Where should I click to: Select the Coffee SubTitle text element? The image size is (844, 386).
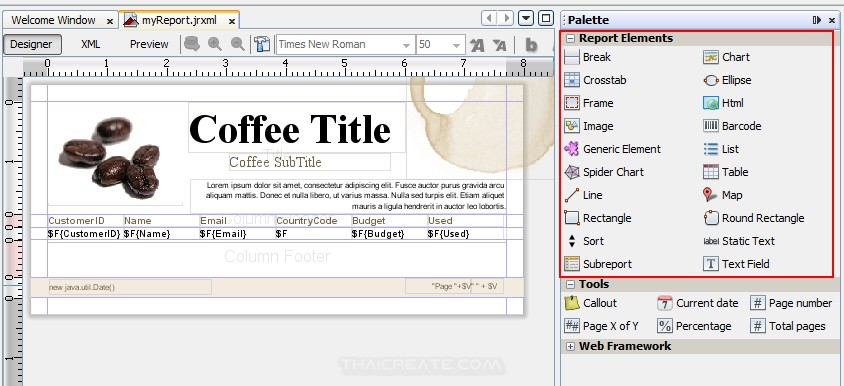click(x=310, y=162)
